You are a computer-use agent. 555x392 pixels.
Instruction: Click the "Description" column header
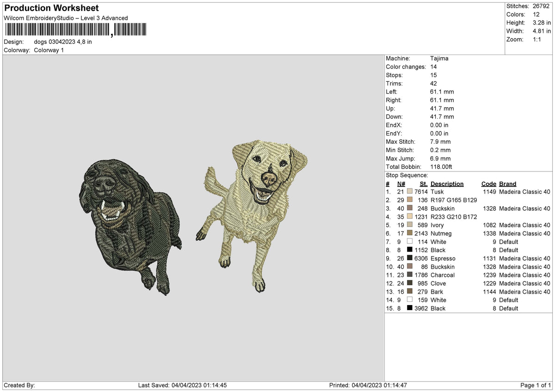(x=447, y=184)
